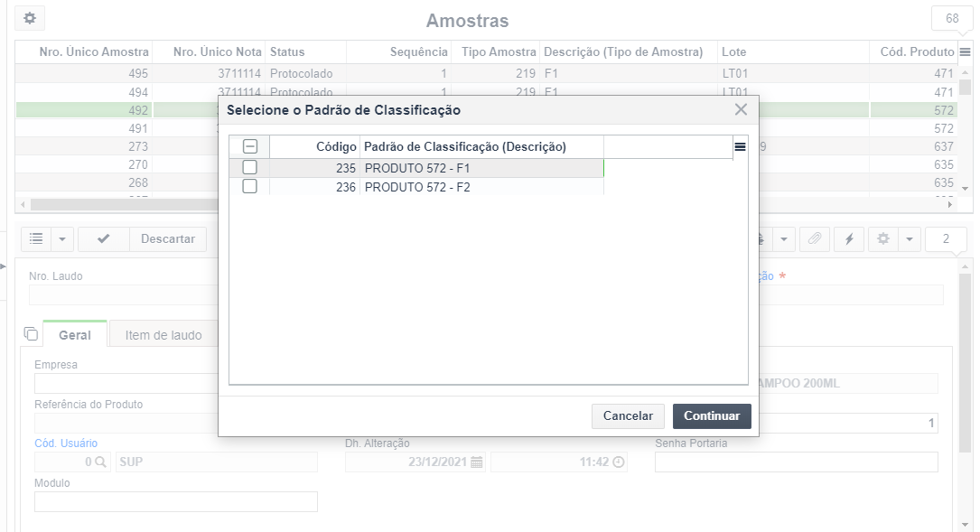Screen dimensions: 980x532
Task: Click the checkmark confirm toolbar icon
Action: coord(104,238)
